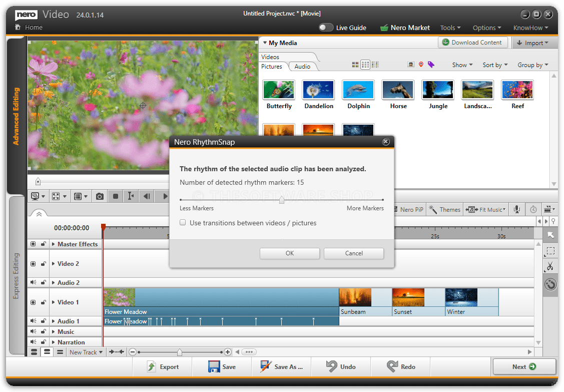
Task: Filter media by faces icon
Action: 411,65
